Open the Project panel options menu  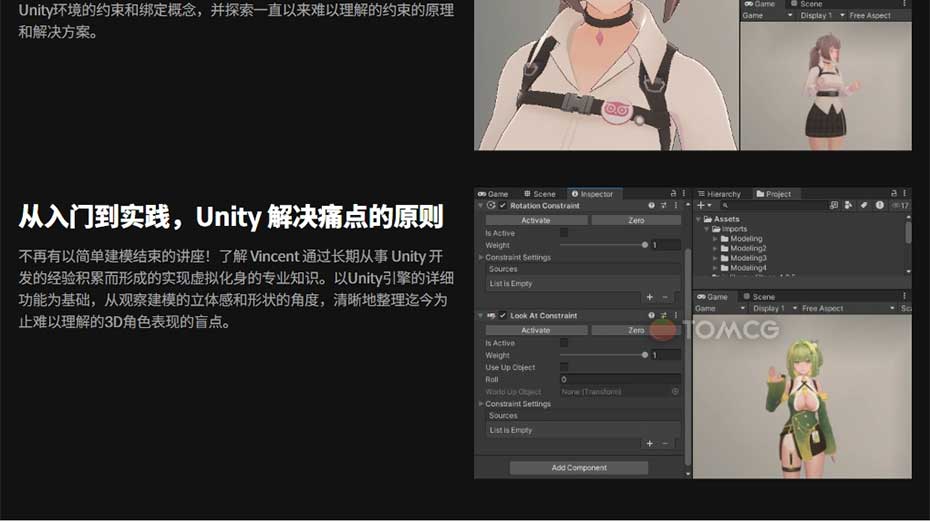[904, 193]
